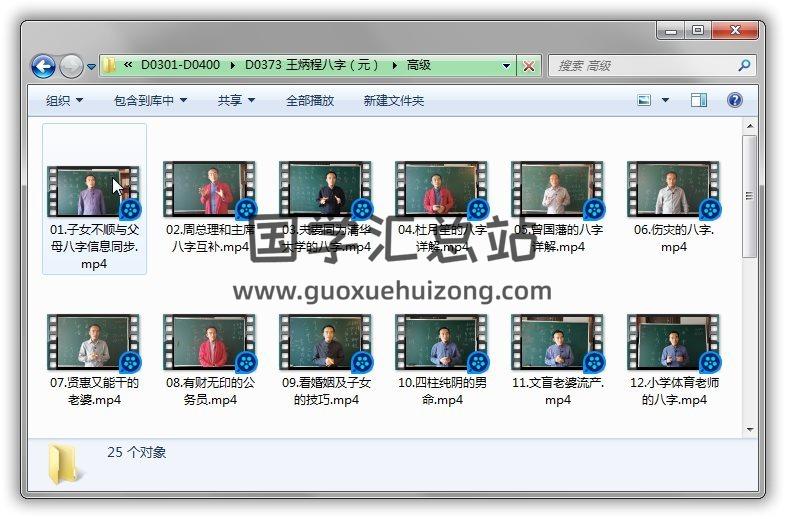Click the 高级 breadcrumb segment
The height and width of the screenshot is (519, 786).
pos(419,65)
